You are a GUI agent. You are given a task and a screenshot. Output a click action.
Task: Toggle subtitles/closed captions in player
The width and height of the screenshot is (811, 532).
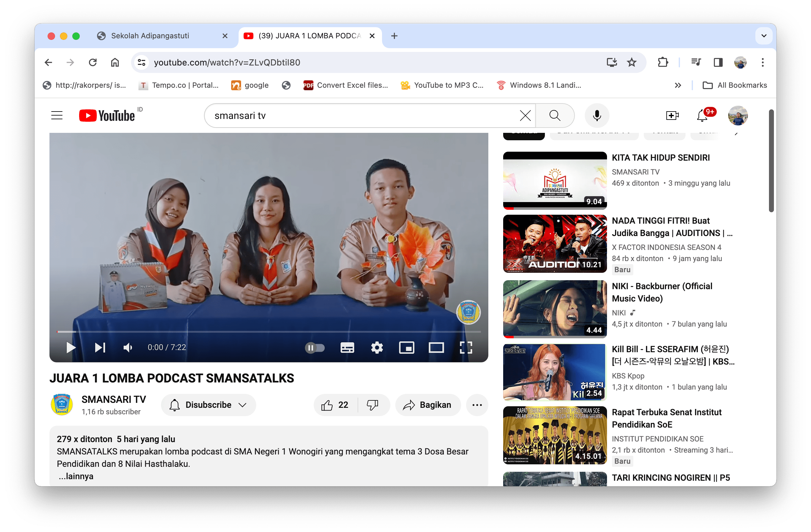click(x=347, y=347)
